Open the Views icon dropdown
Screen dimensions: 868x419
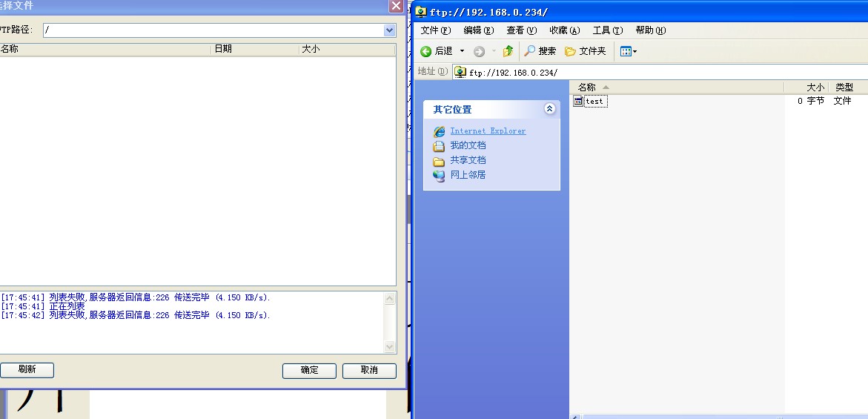point(629,51)
